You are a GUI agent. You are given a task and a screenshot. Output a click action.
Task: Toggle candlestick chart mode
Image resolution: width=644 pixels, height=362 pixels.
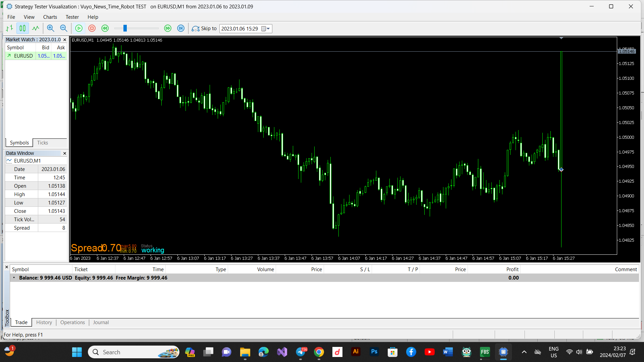[x=22, y=28]
